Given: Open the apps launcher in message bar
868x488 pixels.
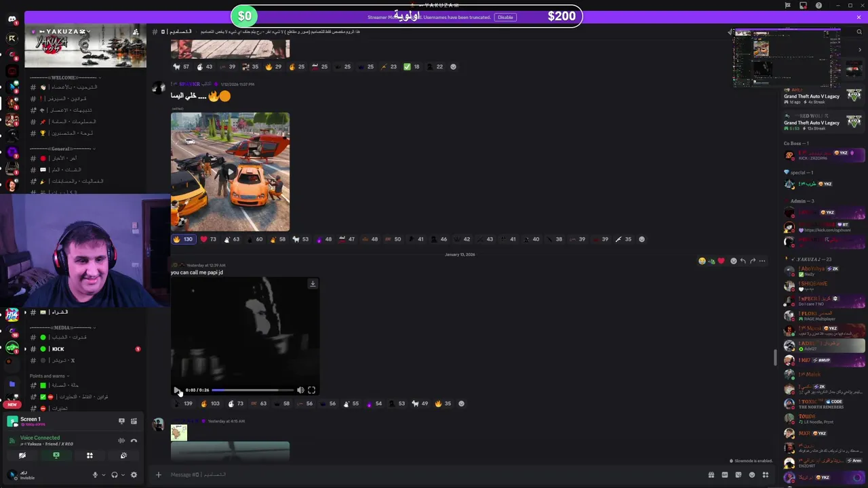Looking at the screenshot, I should (766, 474).
